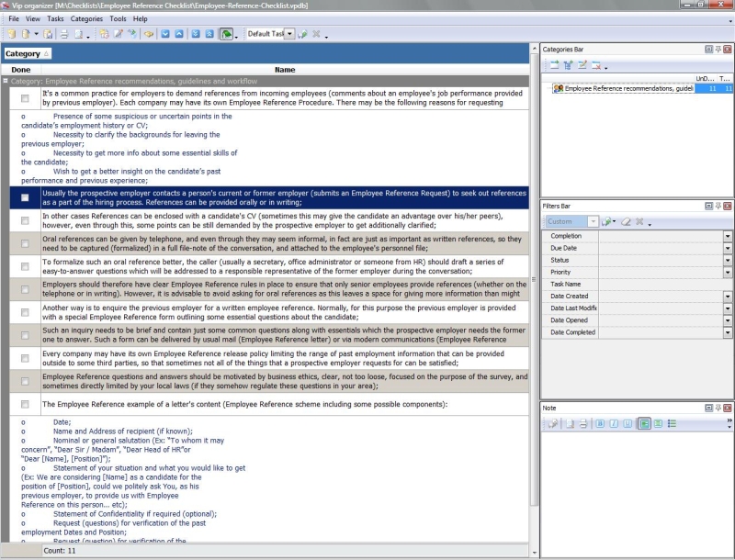Open the Categories menu
Image resolution: width=735 pixels, height=560 pixels.
click(86, 18)
